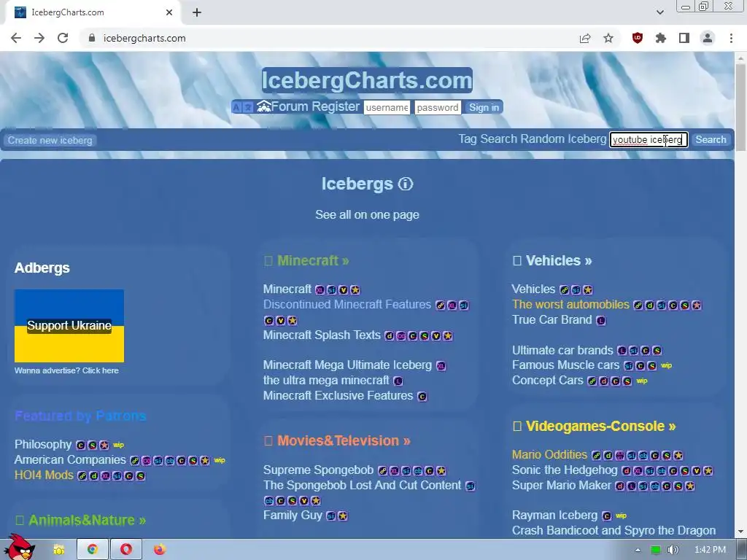View site lock icon information
This screenshot has width=747, height=560.
point(92,38)
